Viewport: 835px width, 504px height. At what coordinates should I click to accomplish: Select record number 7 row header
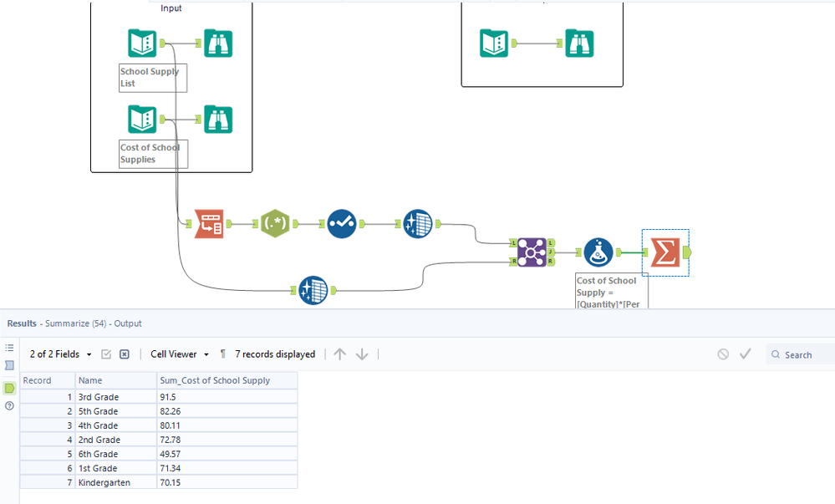click(48, 482)
